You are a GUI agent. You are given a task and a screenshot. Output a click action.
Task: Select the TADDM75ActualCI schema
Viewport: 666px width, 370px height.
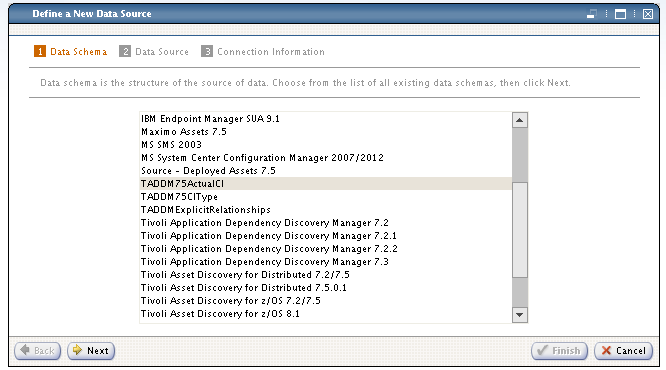pos(325,184)
